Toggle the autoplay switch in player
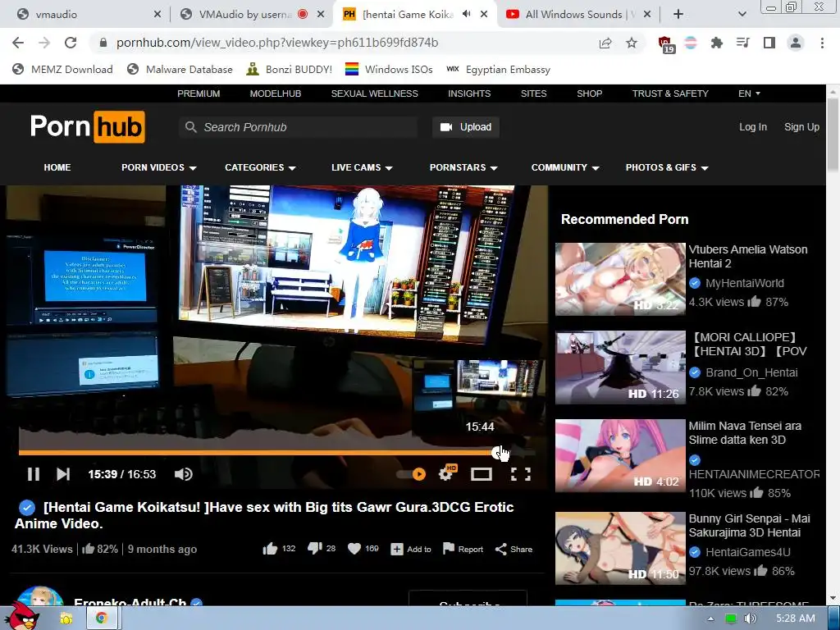This screenshot has width=840, height=630. 412,474
